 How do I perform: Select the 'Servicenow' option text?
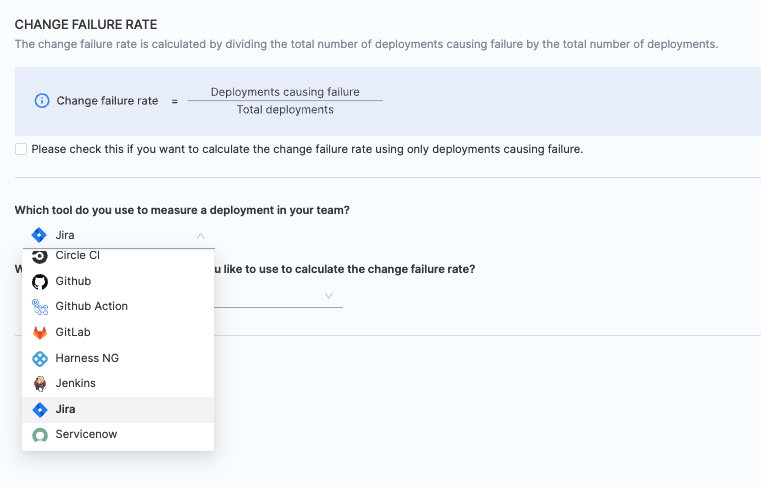point(86,435)
